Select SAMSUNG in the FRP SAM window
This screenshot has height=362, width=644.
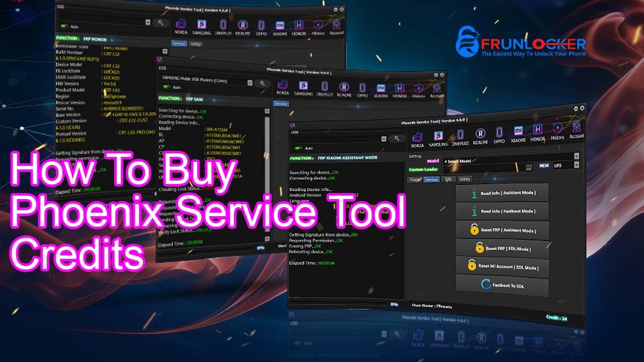pos(303,88)
